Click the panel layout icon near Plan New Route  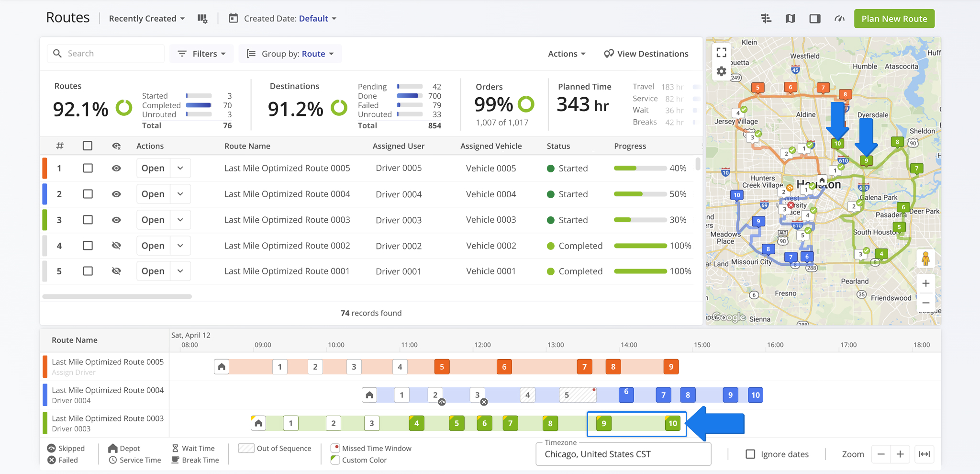point(815,18)
